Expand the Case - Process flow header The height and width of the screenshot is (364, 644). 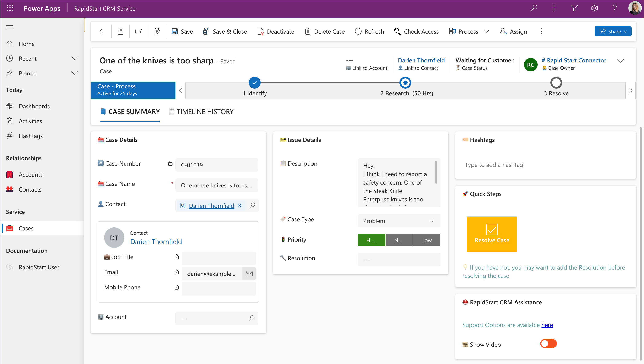[133, 90]
